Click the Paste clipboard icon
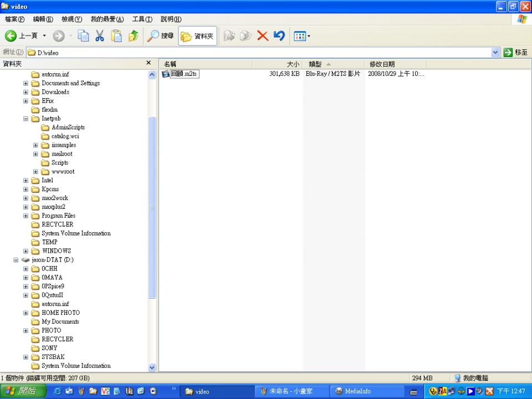The height and width of the screenshot is (399, 532). (x=116, y=35)
